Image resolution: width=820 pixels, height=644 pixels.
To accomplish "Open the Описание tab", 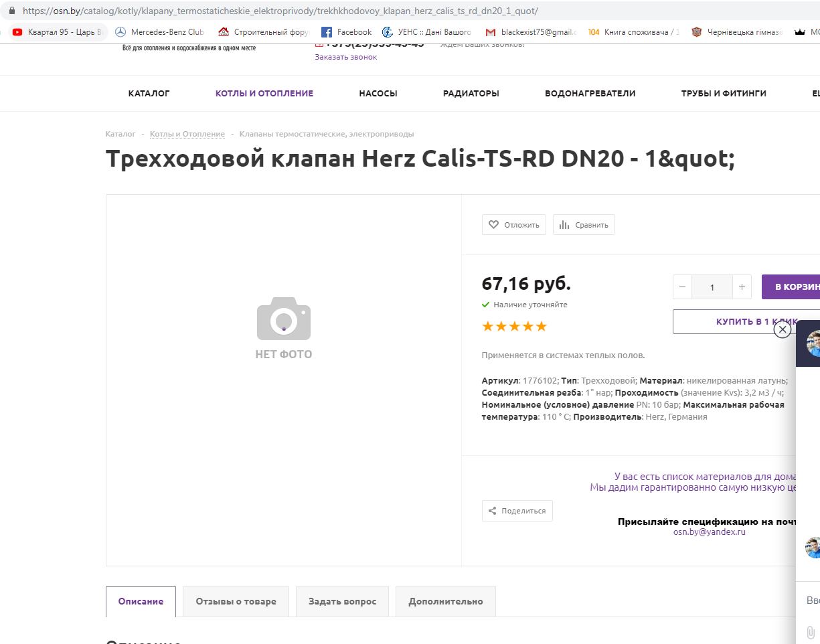I will pyautogui.click(x=141, y=602).
